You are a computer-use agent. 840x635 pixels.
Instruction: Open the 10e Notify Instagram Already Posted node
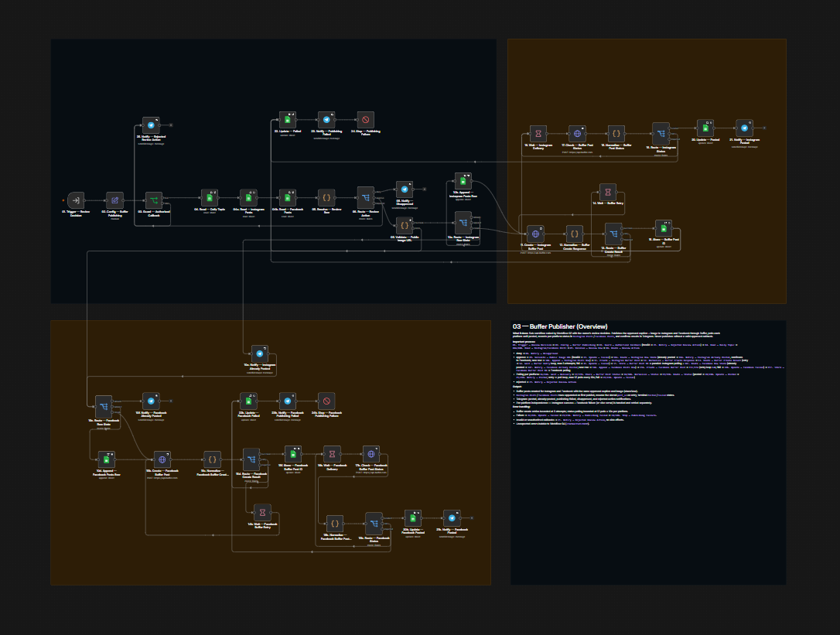pyautogui.click(x=260, y=353)
